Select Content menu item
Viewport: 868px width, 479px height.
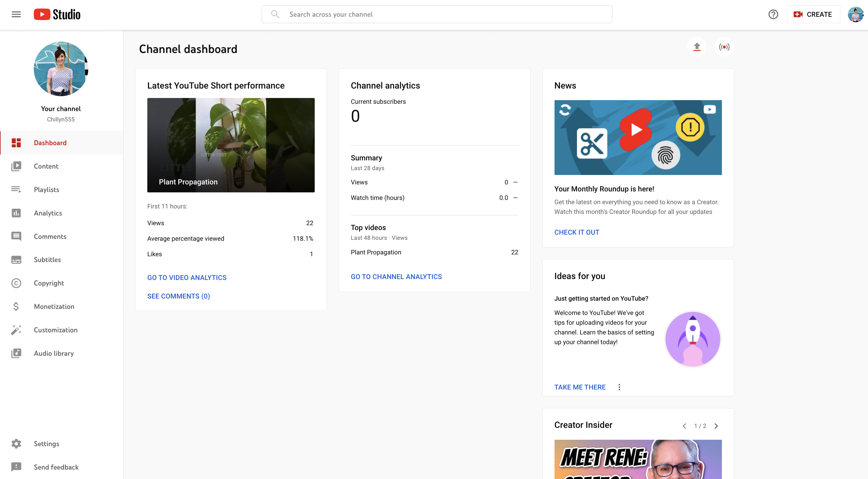pos(46,166)
